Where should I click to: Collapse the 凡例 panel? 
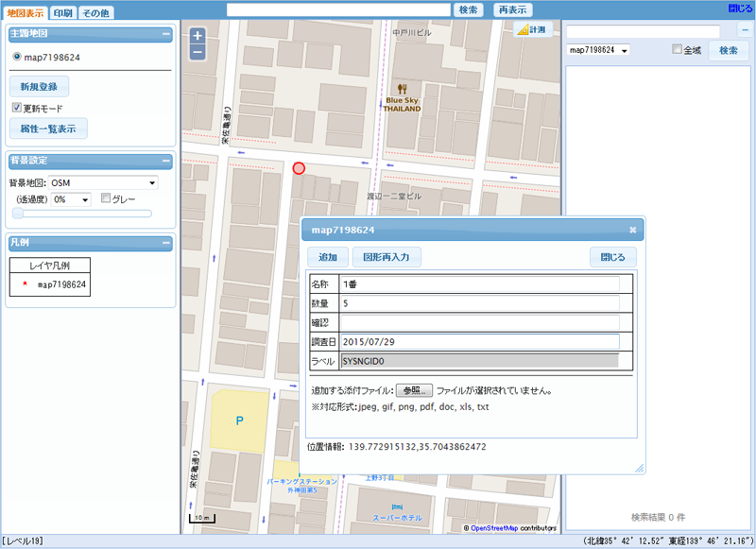166,243
